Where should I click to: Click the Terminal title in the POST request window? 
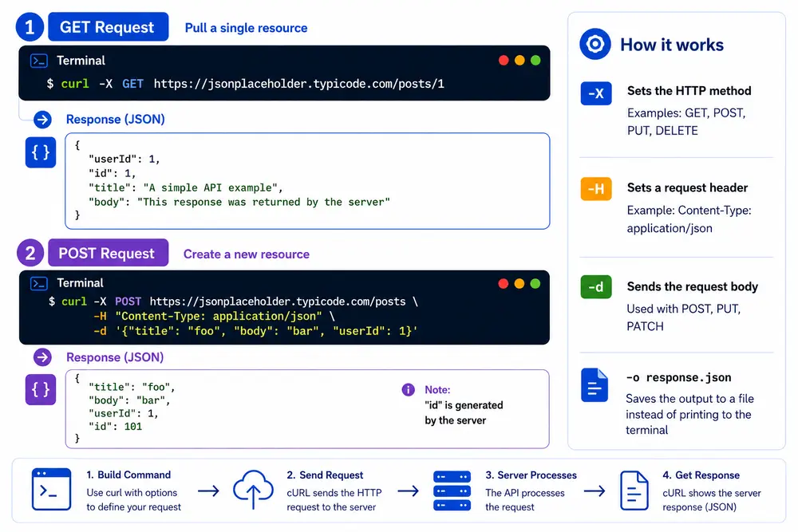pos(81,283)
